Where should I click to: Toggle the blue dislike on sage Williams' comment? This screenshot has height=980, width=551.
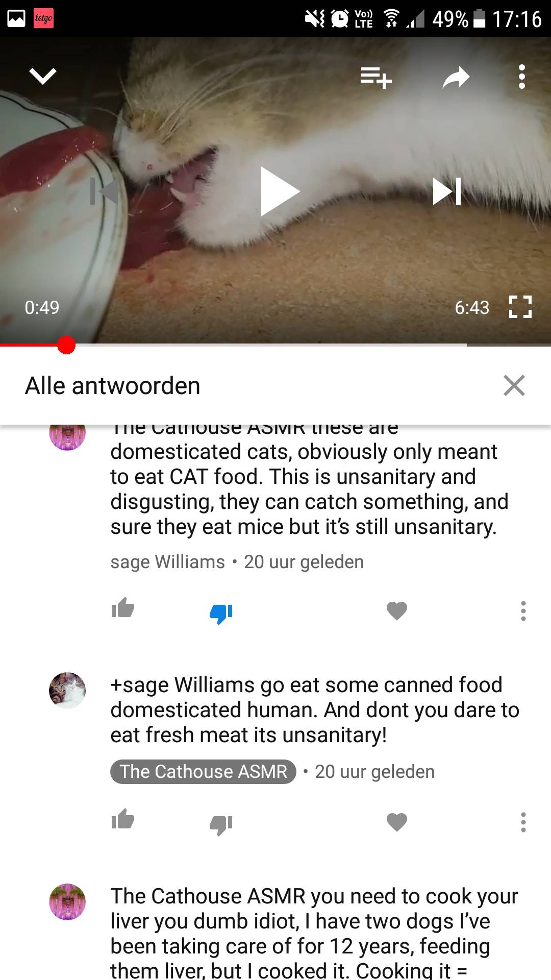(x=221, y=614)
